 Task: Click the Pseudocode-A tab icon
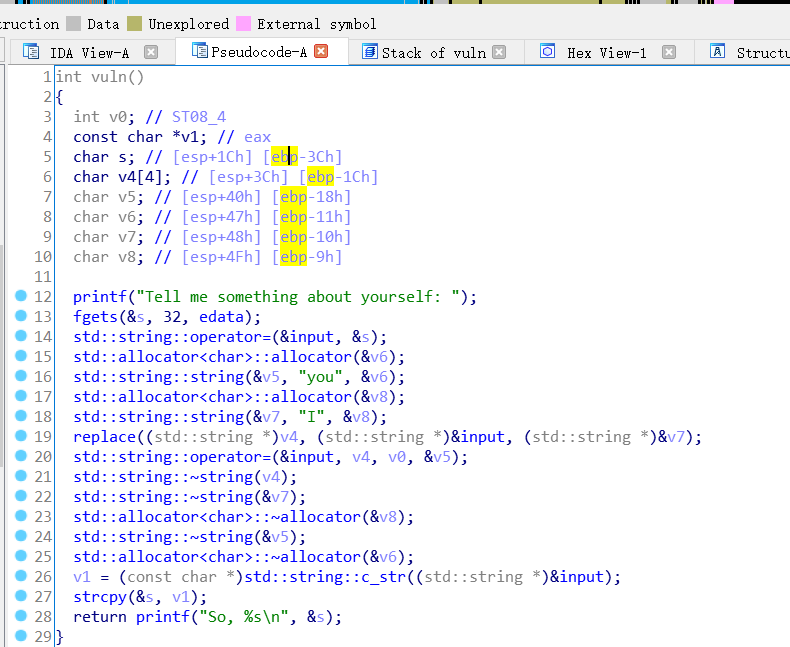pyautogui.click(x=200, y=51)
